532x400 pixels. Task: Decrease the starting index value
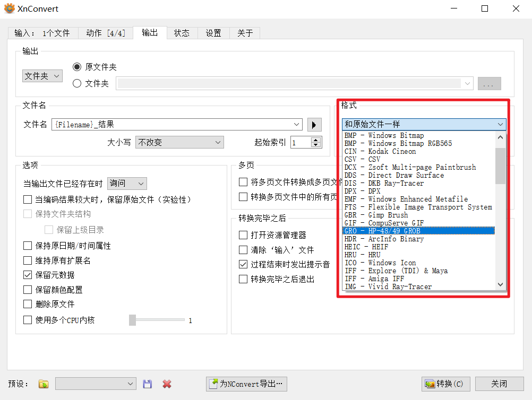click(x=316, y=145)
